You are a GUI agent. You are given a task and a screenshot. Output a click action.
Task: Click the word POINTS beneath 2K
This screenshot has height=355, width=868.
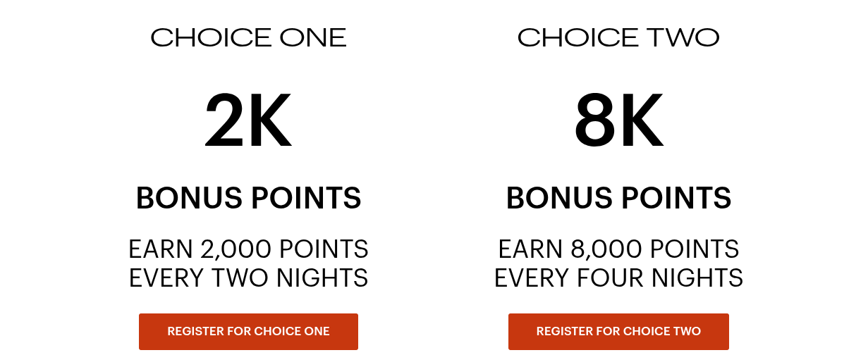304,199
